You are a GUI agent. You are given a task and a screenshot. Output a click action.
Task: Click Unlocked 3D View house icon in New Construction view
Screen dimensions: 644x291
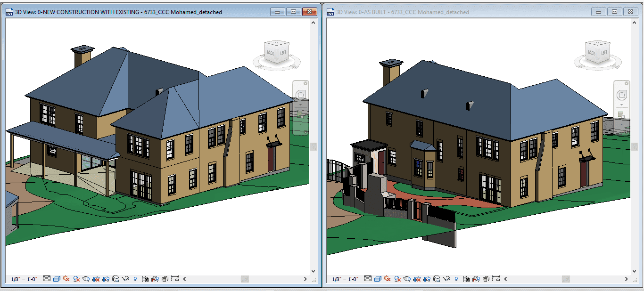116,279
